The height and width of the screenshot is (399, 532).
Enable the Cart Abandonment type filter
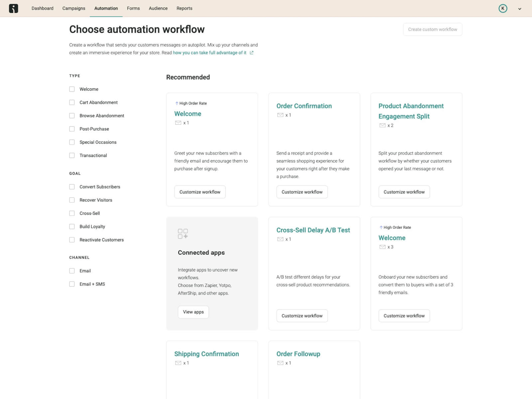tap(72, 102)
